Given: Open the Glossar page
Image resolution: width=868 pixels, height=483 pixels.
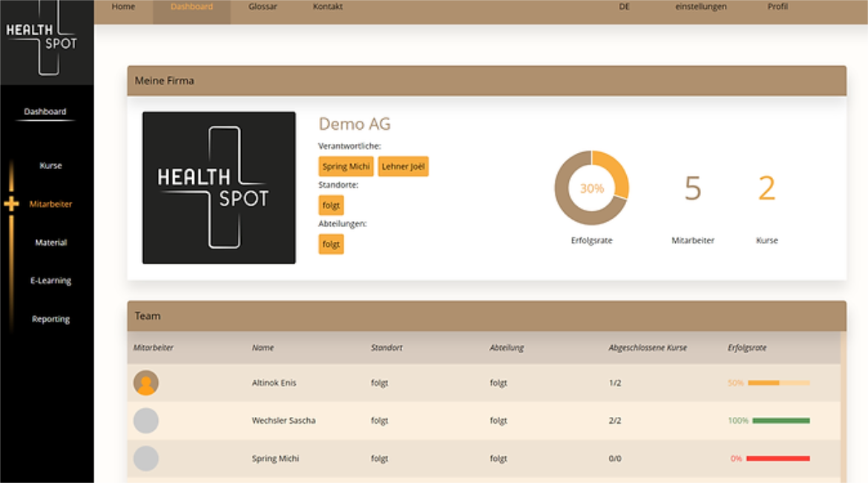Looking at the screenshot, I should tap(262, 7).
